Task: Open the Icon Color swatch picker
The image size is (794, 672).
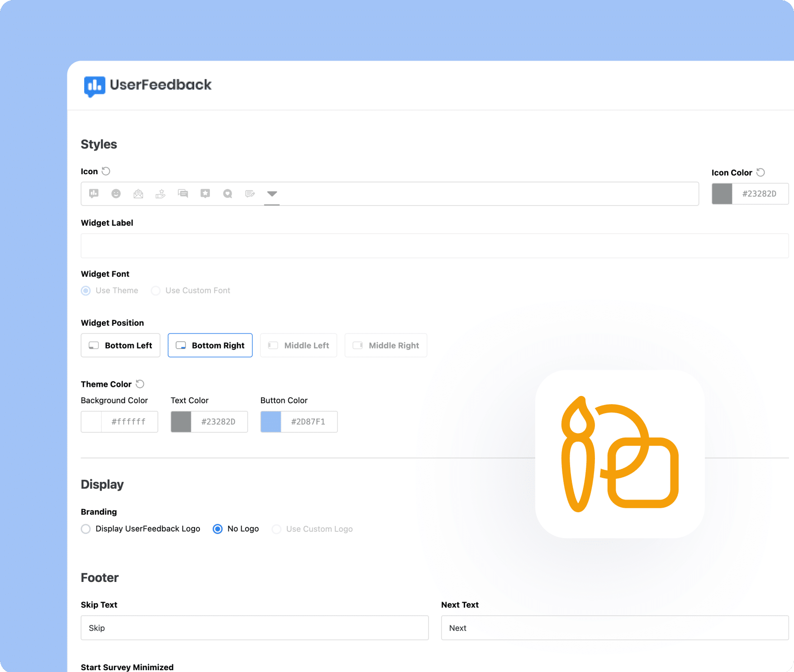Action: 722,194
